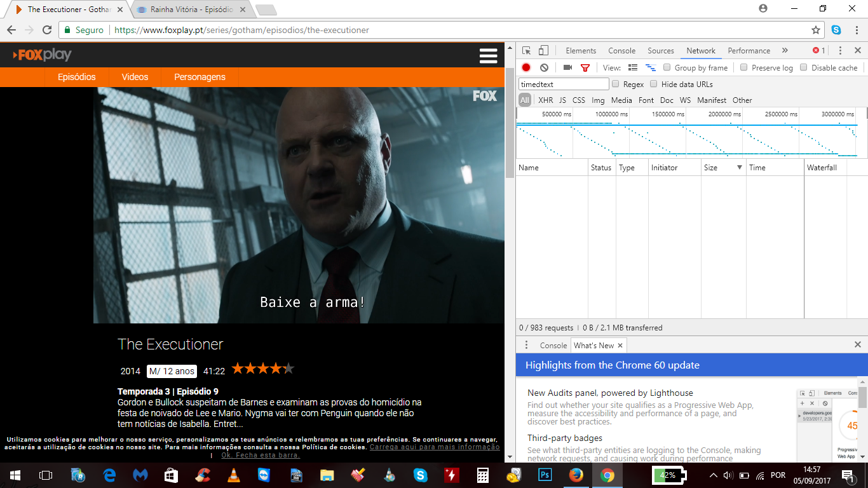Viewport: 868px width, 488px height.
Task: Filter requests by JS type
Action: tap(562, 100)
